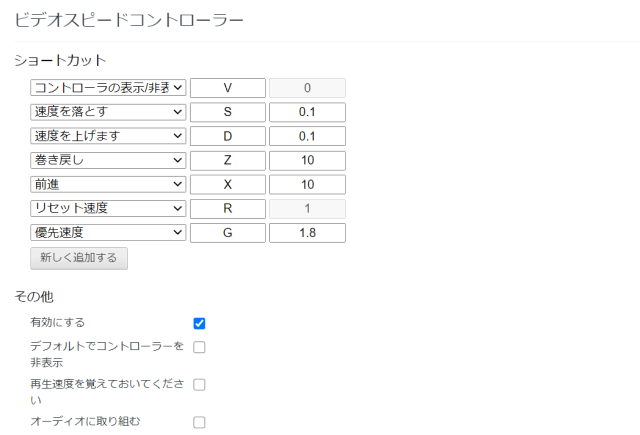
Task: Select the key field containing Z
Action: 228,160
